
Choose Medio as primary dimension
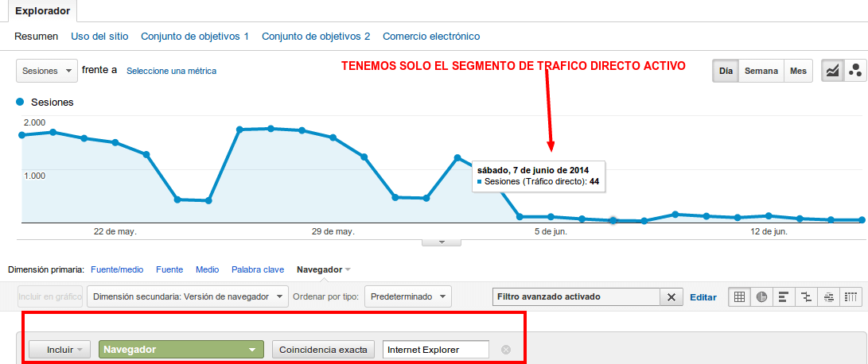[x=207, y=270]
